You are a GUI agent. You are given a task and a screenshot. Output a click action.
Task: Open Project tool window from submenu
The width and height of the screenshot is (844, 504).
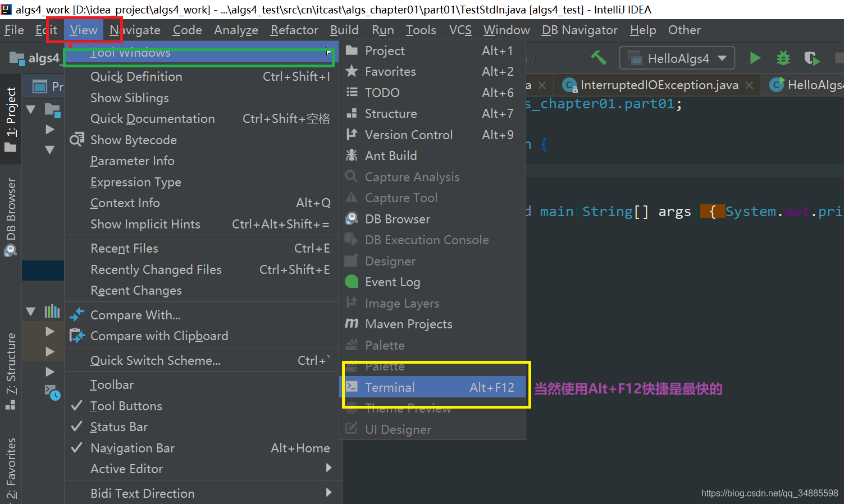tap(432, 51)
